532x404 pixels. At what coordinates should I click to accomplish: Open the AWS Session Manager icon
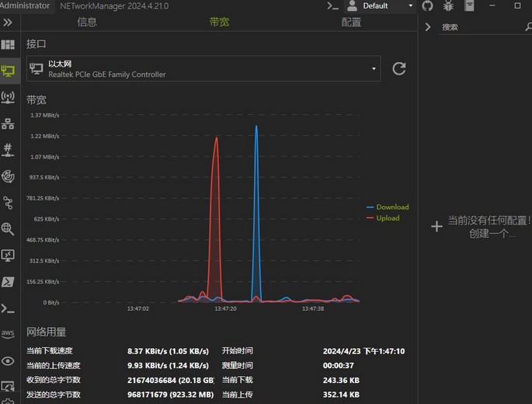(x=8, y=334)
